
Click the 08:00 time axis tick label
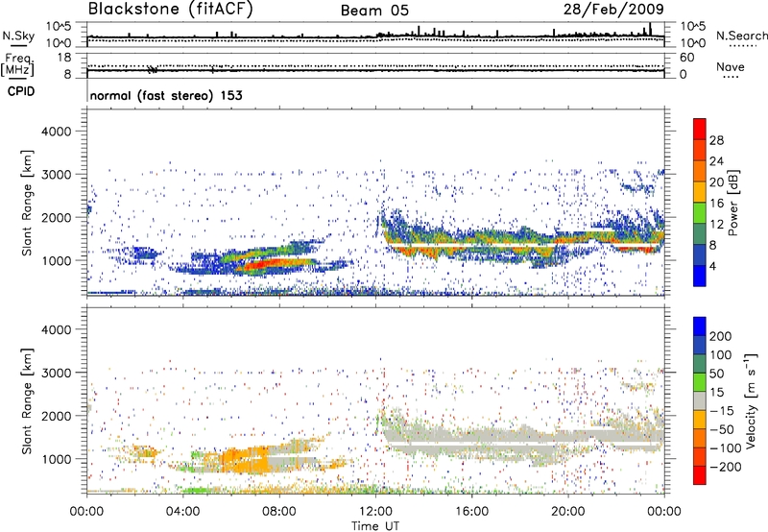(279, 512)
